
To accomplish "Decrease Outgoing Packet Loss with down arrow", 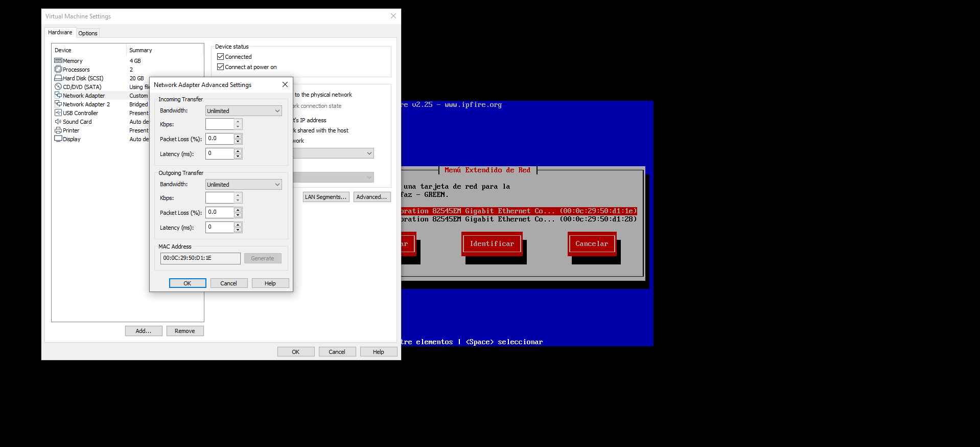I will (238, 215).
